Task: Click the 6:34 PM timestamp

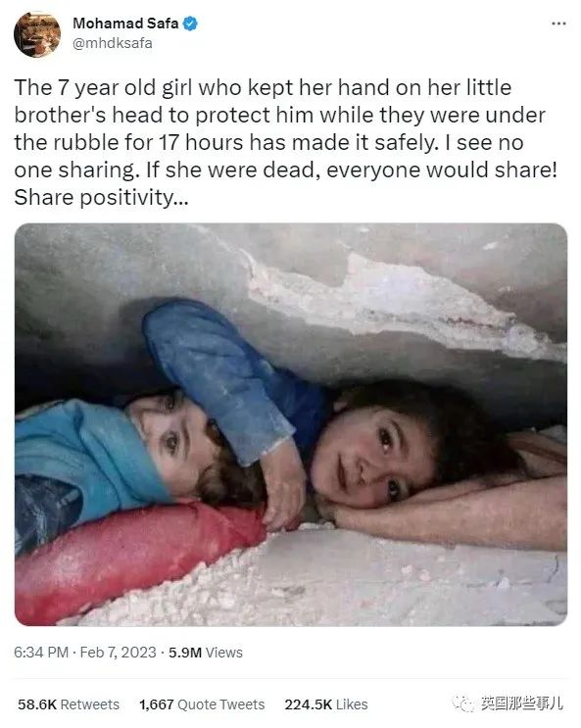Action: [x=41, y=653]
